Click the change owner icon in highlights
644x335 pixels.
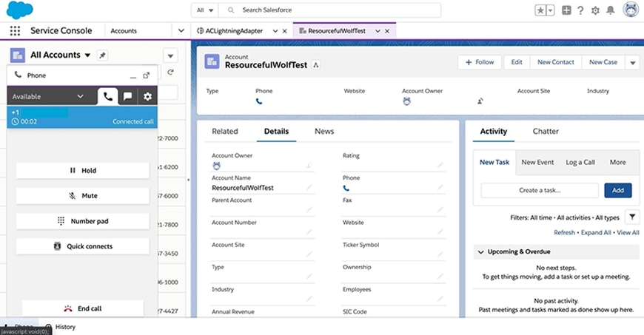480,101
